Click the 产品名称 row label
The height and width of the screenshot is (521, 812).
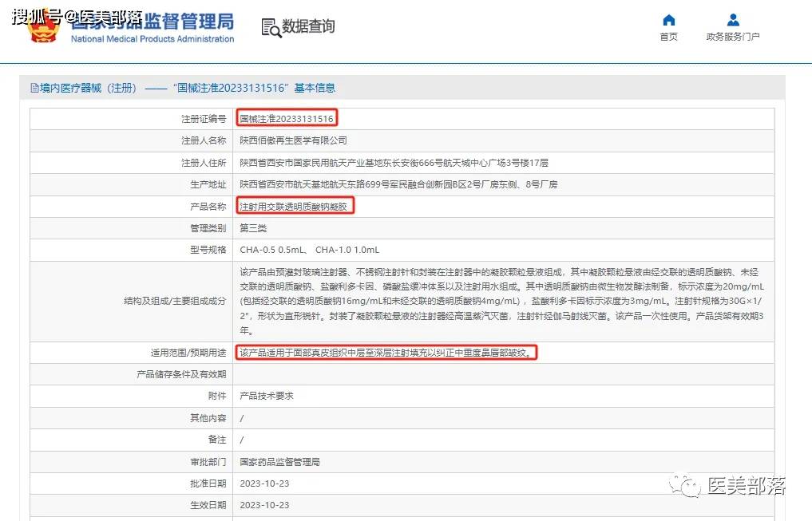(x=208, y=207)
